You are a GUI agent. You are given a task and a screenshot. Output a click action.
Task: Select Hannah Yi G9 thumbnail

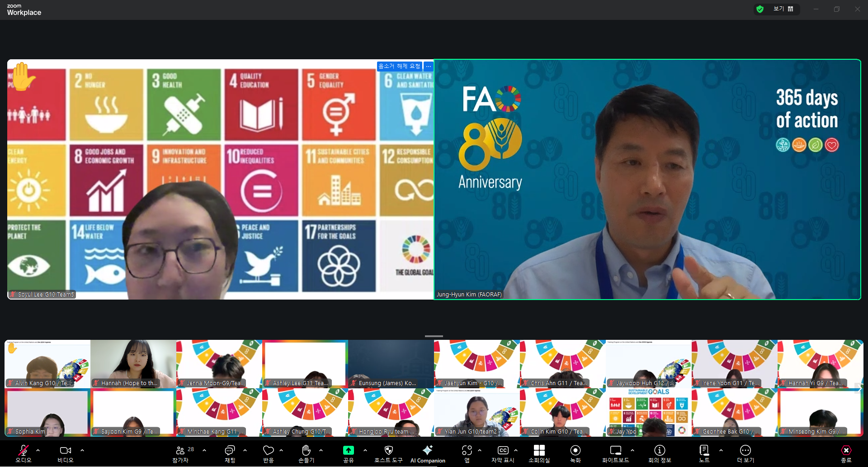coord(821,364)
